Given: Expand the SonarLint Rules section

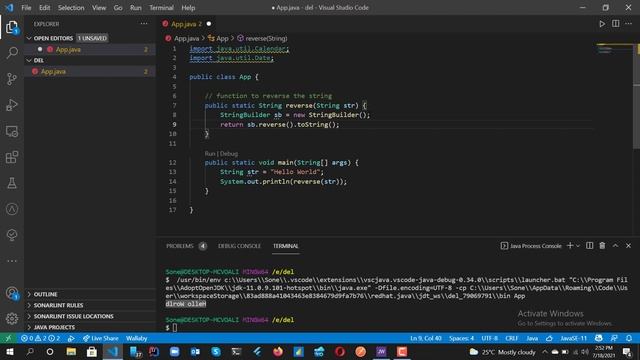Looking at the screenshot, I should 58,305.
